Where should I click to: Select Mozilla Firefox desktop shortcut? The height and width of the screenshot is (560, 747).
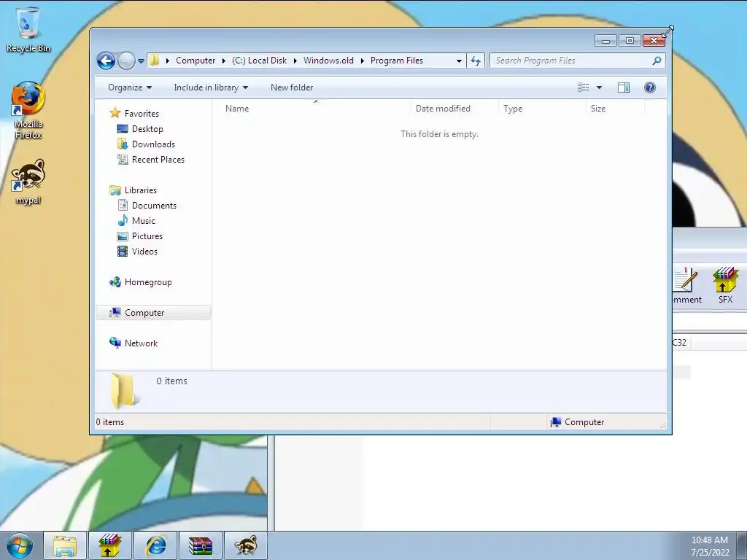[28, 111]
